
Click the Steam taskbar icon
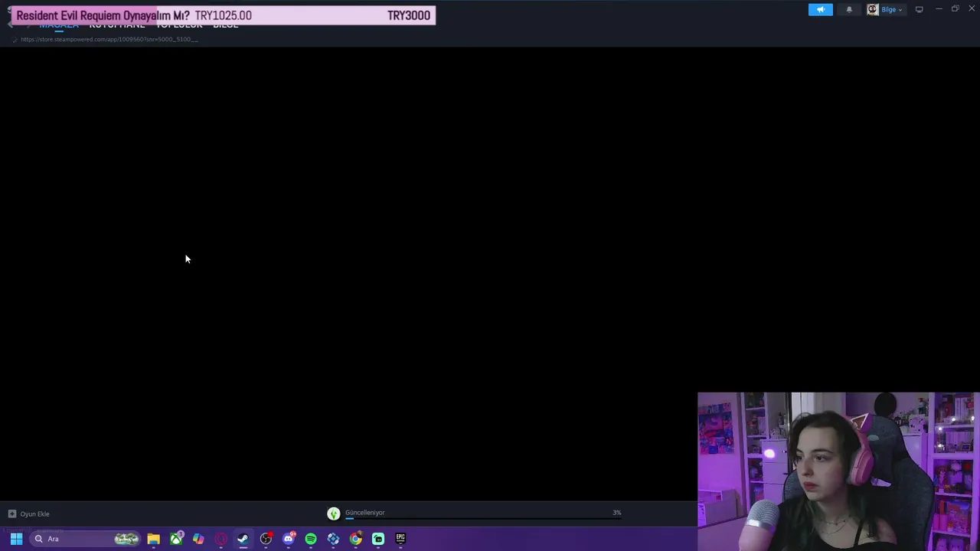tap(243, 539)
